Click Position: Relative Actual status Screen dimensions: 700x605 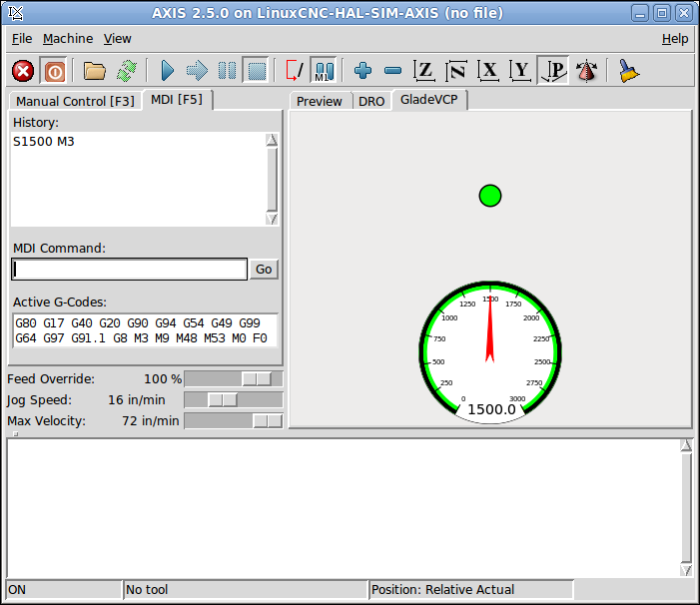click(471, 589)
